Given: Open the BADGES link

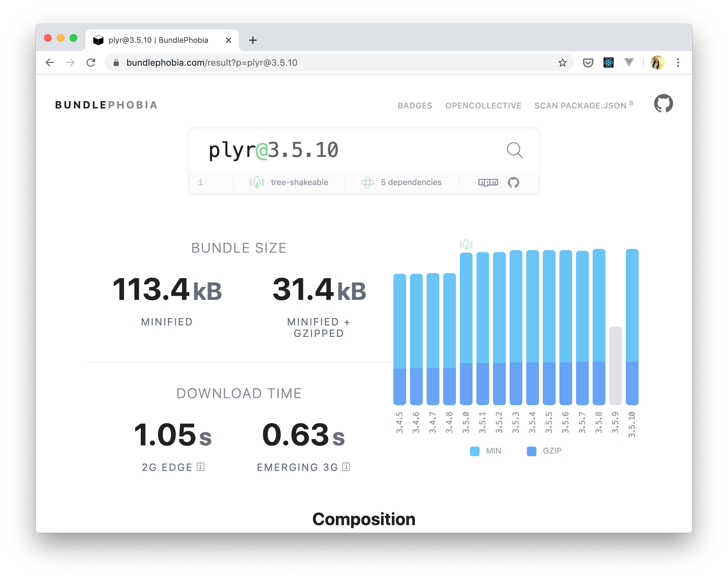Looking at the screenshot, I should [415, 106].
